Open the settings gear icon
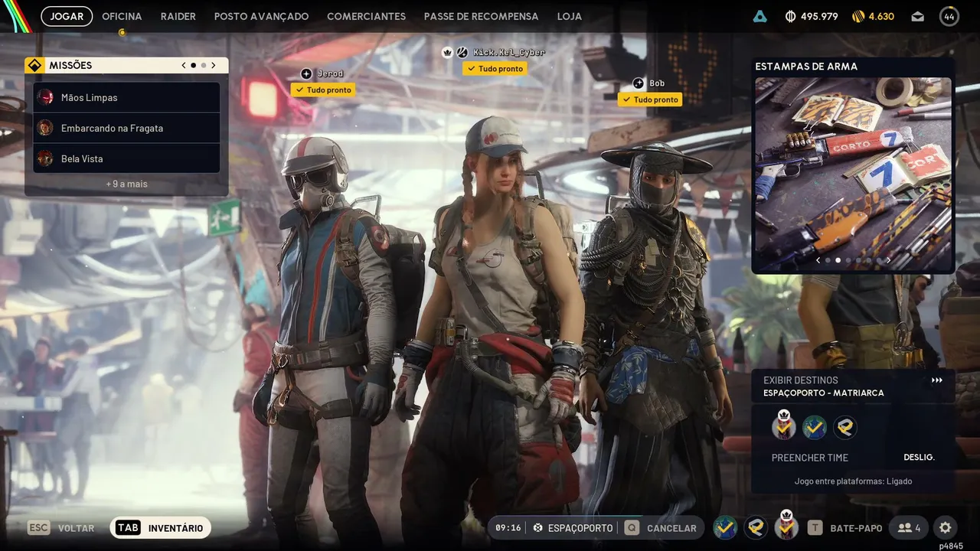The height and width of the screenshot is (551, 980). tap(945, 528)
